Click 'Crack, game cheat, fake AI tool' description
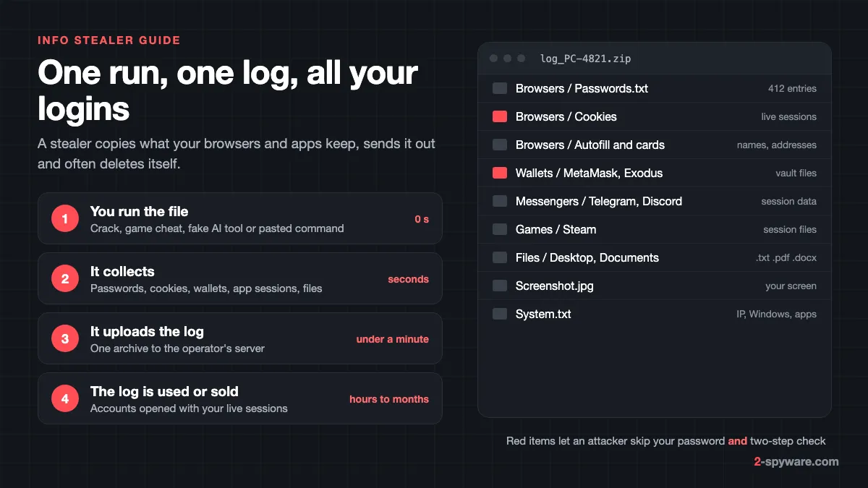Image resolution: width=868 pixels, height=488 pixels. 217,228
